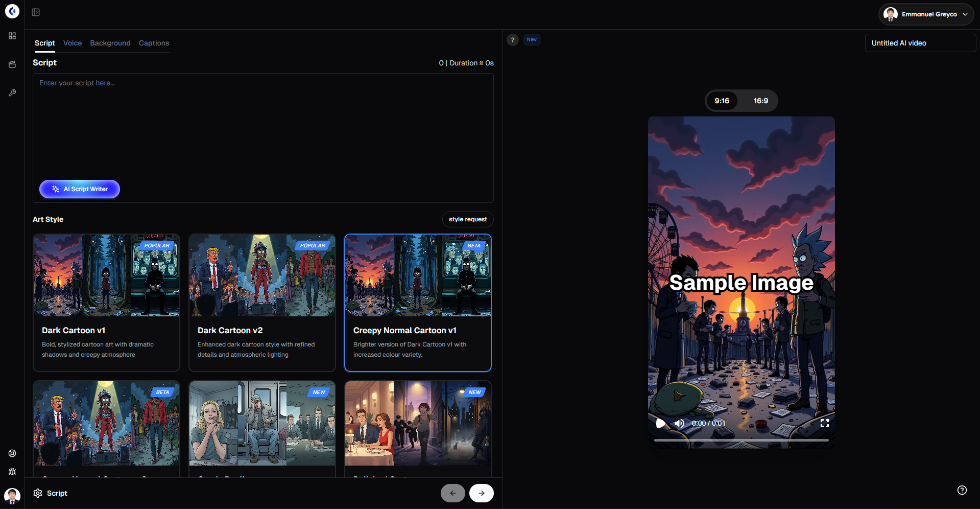Choose the style with candlelit dinner thumbnail
This screenshot has height=509, width=980.
tap(418, 423)
